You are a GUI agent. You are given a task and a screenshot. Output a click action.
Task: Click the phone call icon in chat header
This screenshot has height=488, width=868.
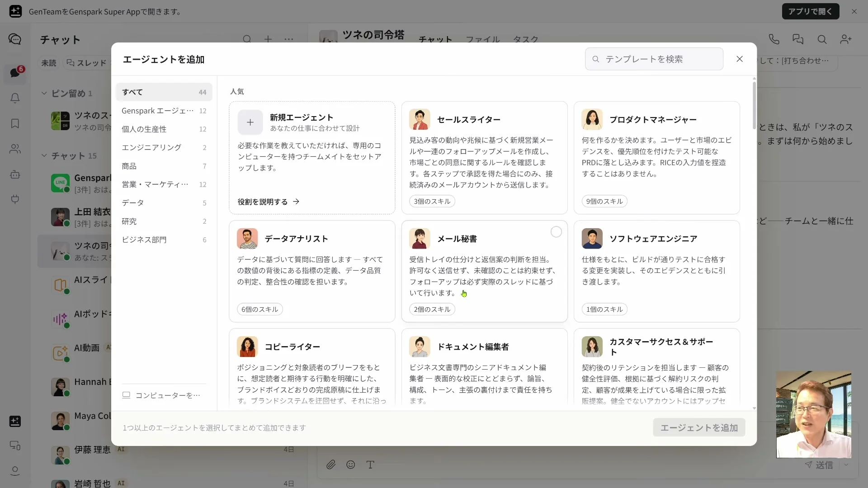pyautogui.click(x=774, y=40)
